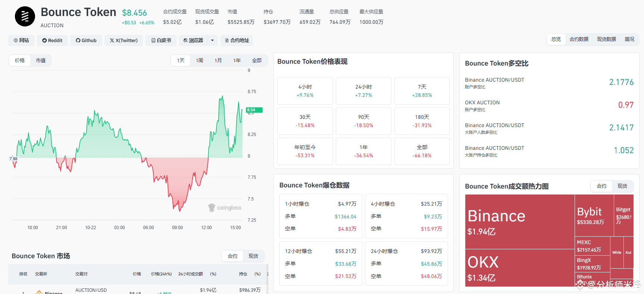644x294 pixels.
Task: Switch to the 现货数据 tab
Action: [606, 39]
